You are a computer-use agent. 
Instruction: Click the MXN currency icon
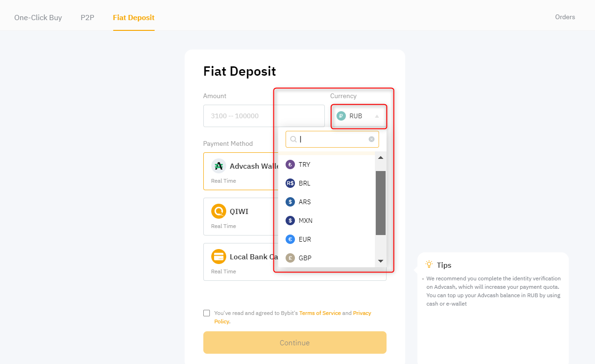coord(290,221)
